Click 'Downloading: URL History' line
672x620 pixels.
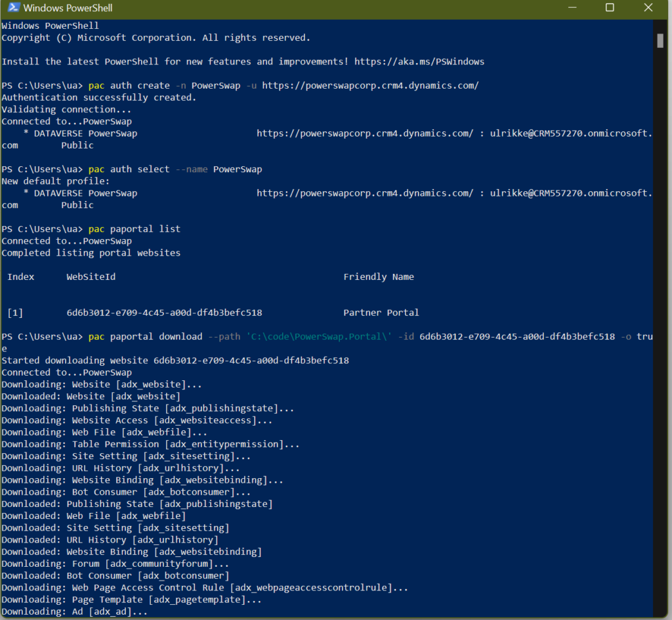121,469
